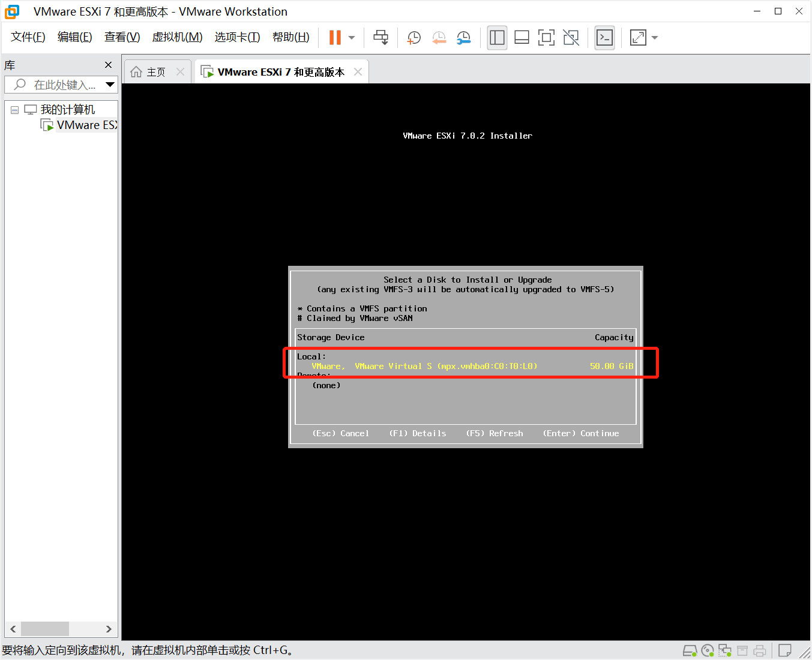Viewport: 812px width, 660px height.
Task: Open the power options dropdown arrow beside pause
Action: point(352,37)
